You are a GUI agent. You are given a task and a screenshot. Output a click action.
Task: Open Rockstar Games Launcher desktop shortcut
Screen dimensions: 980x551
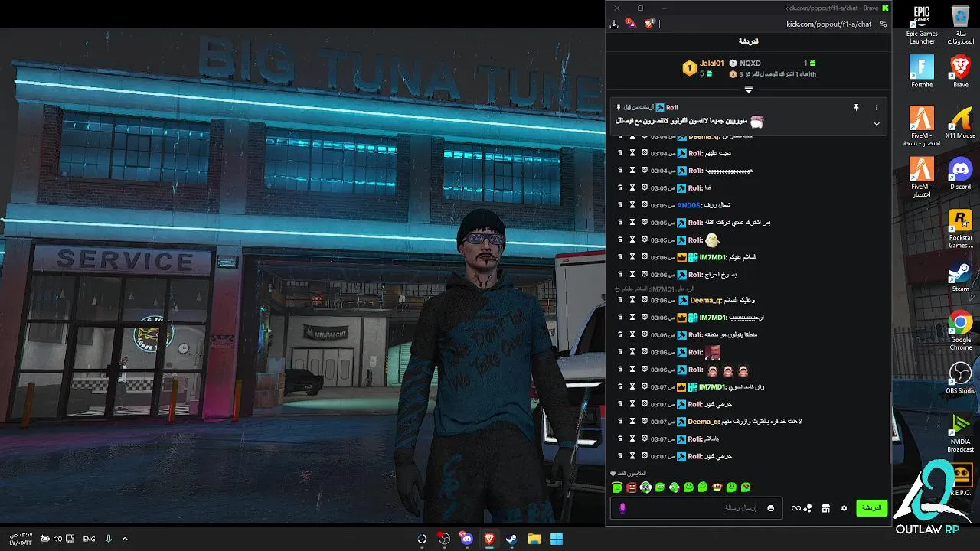960,229
